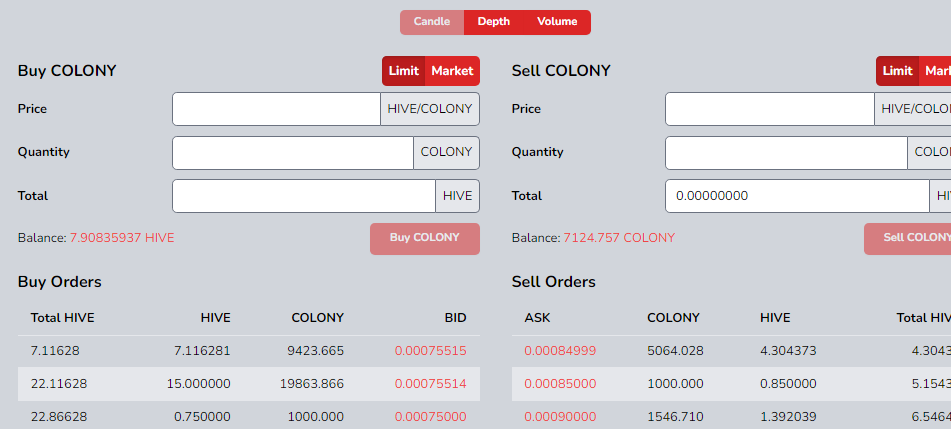Click the Sell COLONY submit button
951x429 pixels.
pyautogui.click(x=907, y=238)
